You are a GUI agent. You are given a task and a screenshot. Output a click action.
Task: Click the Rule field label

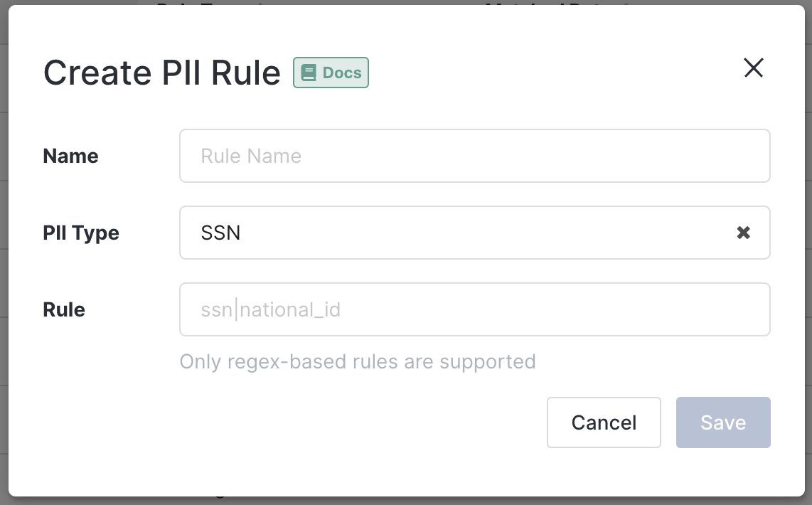pyautogui.click(x=64, y=309)
